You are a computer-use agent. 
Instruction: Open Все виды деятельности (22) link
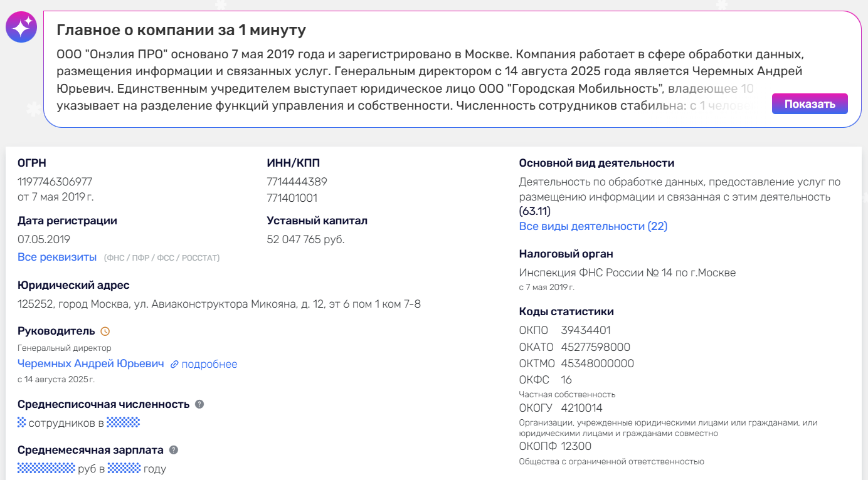(593, 226)
